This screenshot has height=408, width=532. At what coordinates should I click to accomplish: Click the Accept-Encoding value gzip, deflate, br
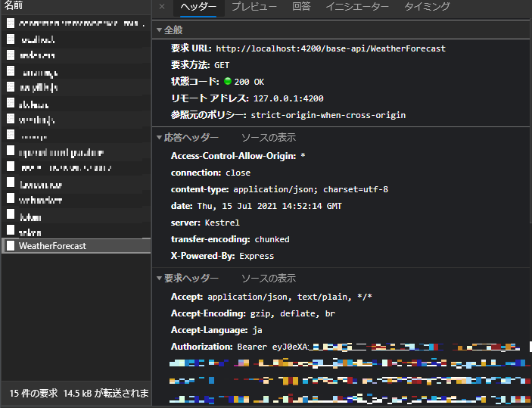point(293,313)
